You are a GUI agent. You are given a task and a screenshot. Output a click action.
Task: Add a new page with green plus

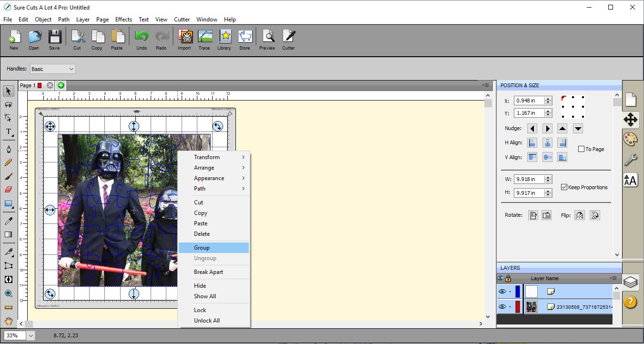[x=61, y=85]
